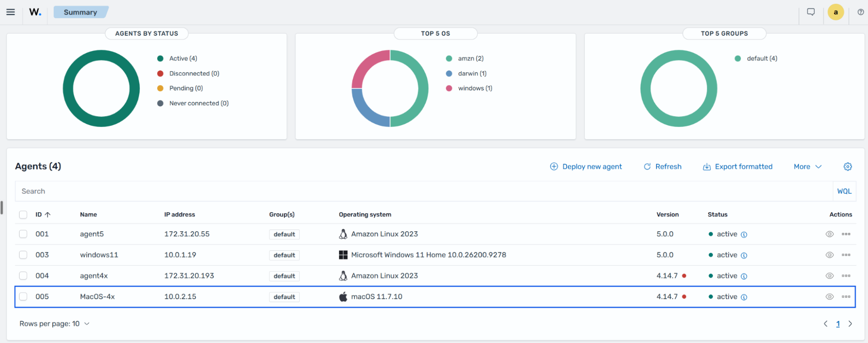Open the hamburger navigation menu
The height and width of the screenshot is (343, 868).
(10, 12)
